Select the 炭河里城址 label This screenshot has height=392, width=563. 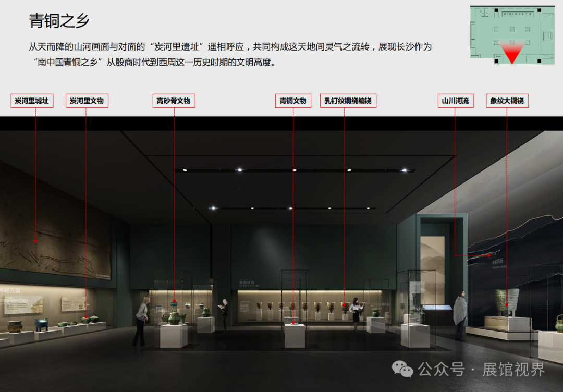coord(32,101)
